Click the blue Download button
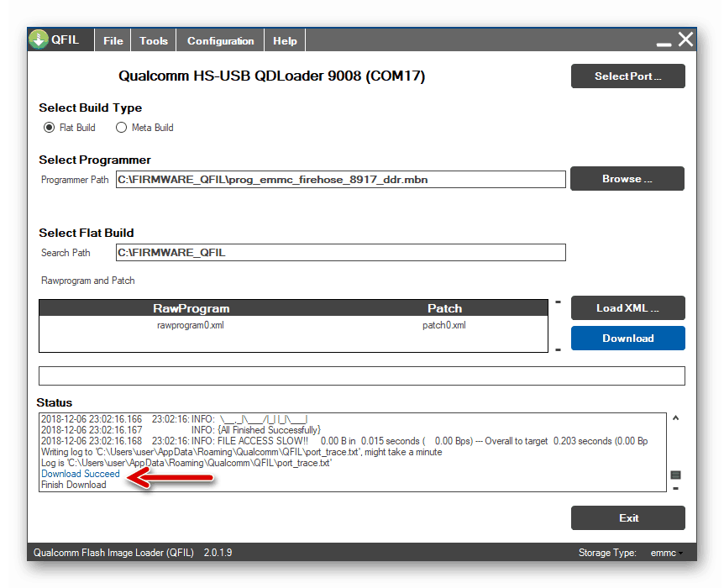This screenshot has height=588, width=724. (628, 339)
